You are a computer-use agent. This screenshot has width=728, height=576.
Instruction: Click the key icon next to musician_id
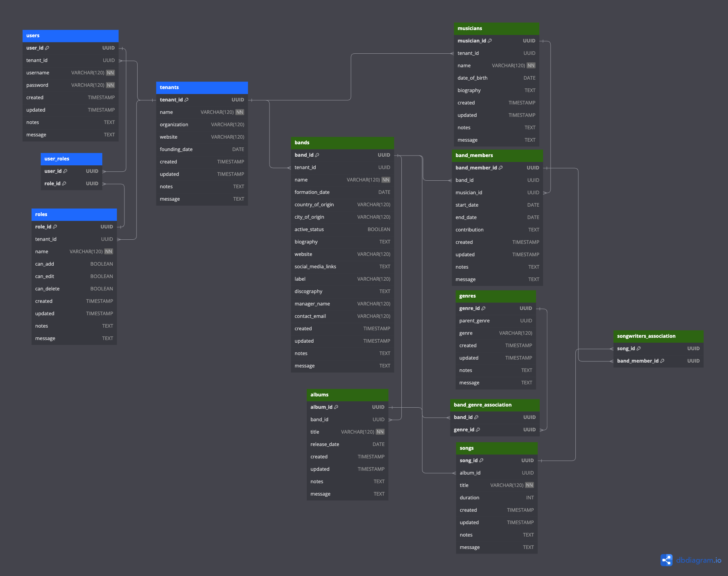tap(490, 41)
